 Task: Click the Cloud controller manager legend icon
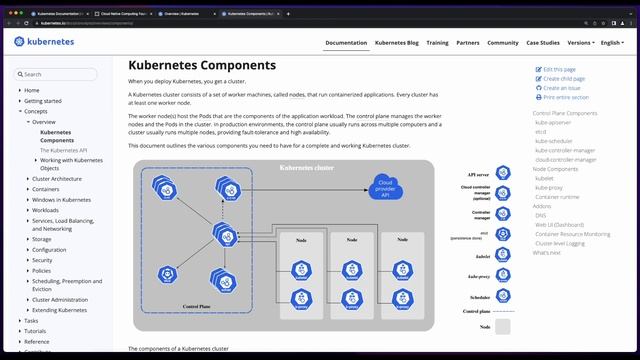tap(503, 193)
